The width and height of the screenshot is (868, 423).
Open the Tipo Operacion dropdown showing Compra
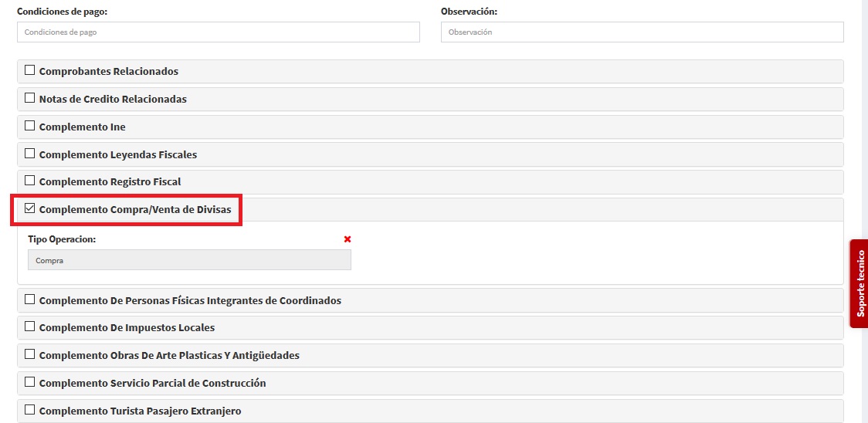(189, 260)
